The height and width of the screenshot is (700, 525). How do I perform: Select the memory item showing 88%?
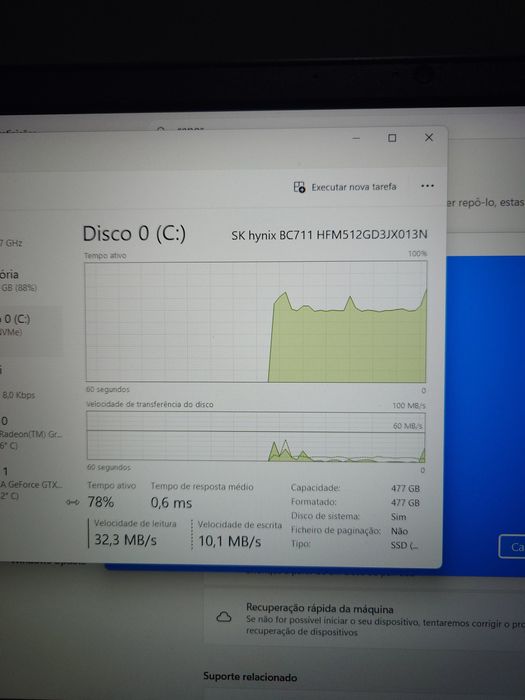[20, 280]
